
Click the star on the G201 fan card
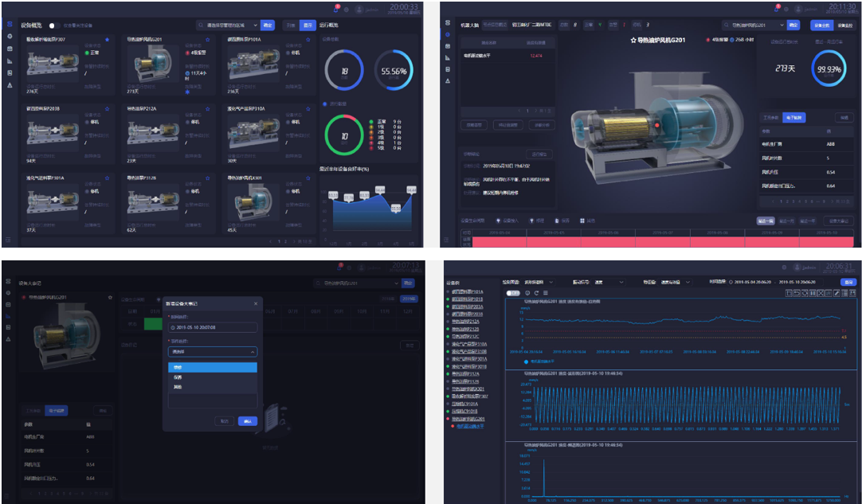click(x=207, y=40)
